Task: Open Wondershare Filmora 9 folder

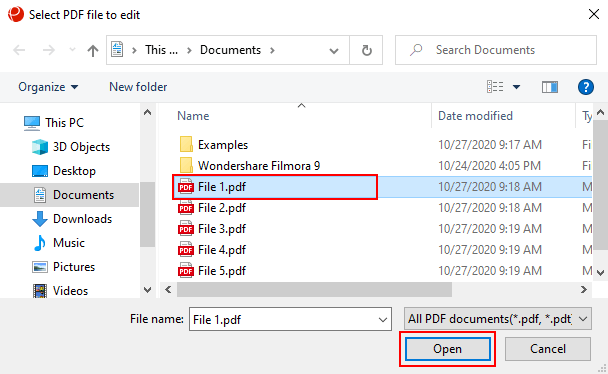Action: [x=259, y=166]
